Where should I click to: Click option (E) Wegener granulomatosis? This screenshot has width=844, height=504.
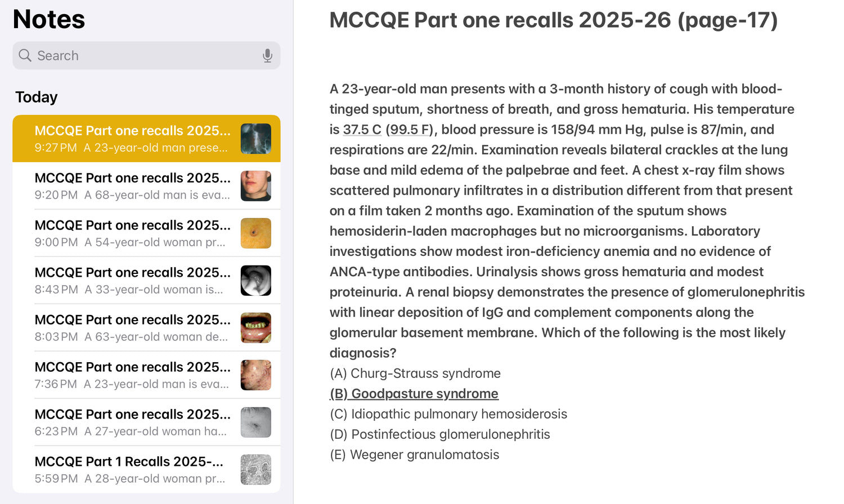coord(414,454)
